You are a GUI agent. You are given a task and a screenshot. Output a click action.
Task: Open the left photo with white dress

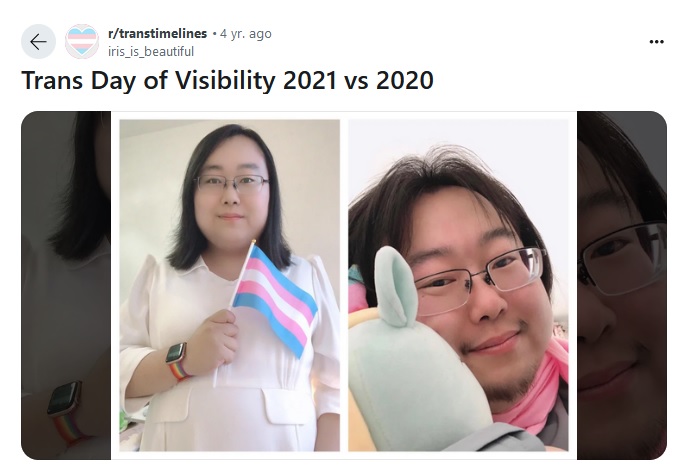(230, 285)
